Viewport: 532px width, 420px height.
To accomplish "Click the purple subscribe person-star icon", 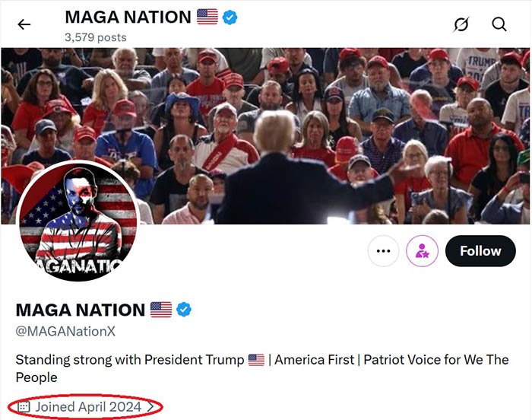I will pyautogui.click(x=422, y=251).
